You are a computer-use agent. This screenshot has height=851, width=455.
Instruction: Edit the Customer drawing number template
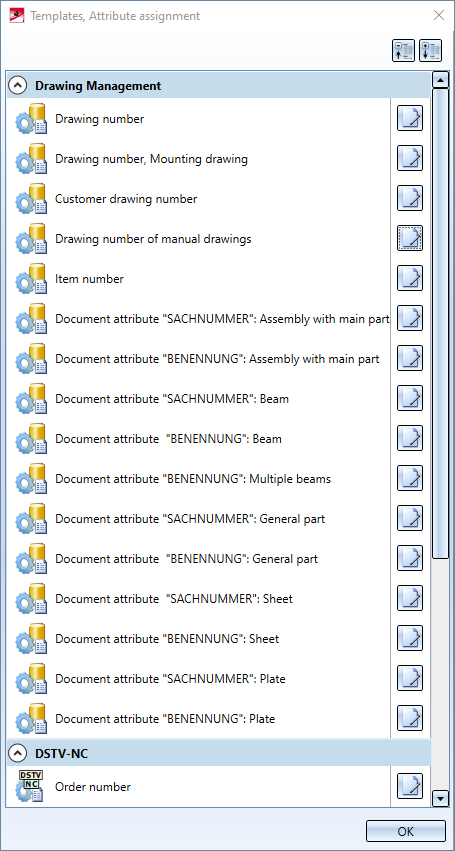click(x=410, y=198)
